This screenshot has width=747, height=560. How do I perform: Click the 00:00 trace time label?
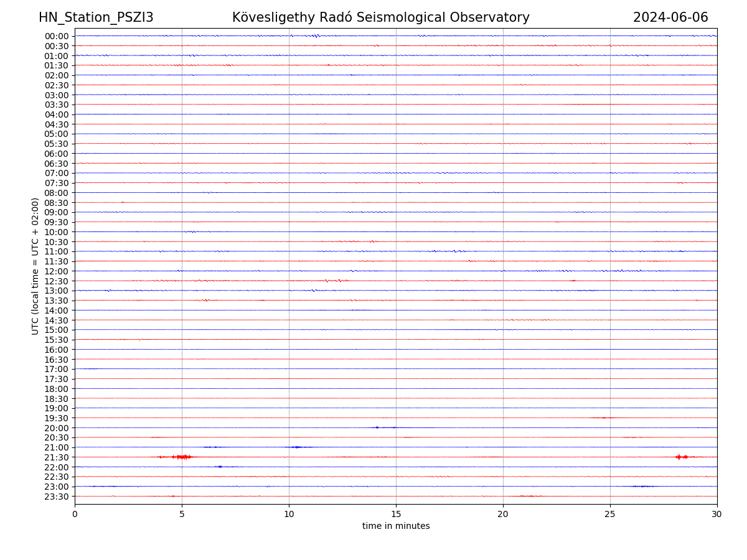57,36
